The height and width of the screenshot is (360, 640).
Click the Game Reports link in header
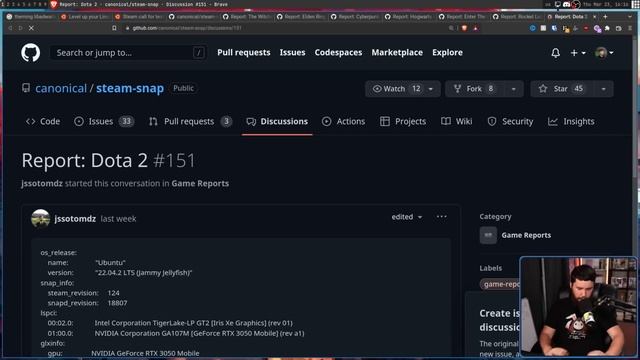200,183
